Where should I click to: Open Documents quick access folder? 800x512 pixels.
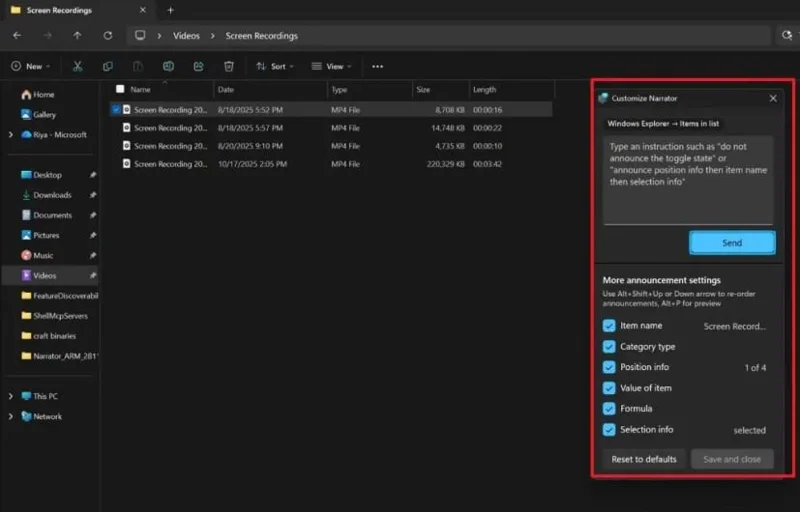pos(46,215)
